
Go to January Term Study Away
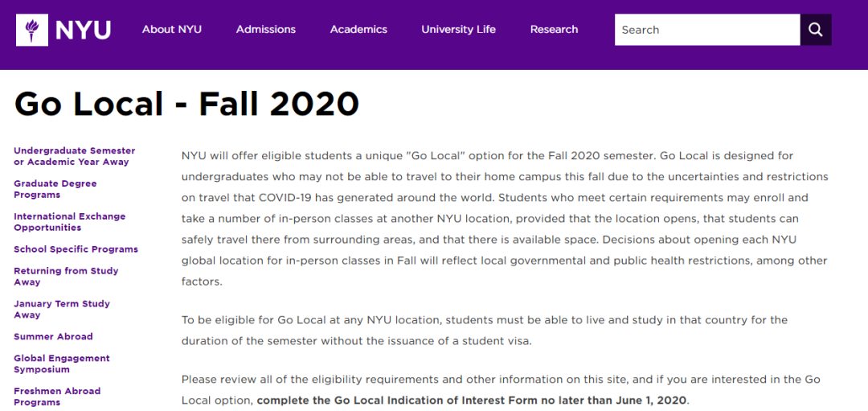point(62,310)
